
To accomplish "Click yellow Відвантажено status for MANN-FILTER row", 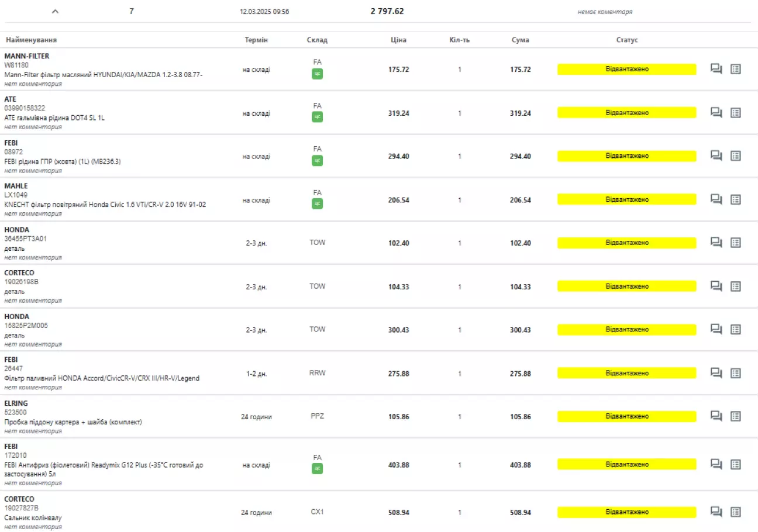I will pyautogui.click(x=627, y=69).
